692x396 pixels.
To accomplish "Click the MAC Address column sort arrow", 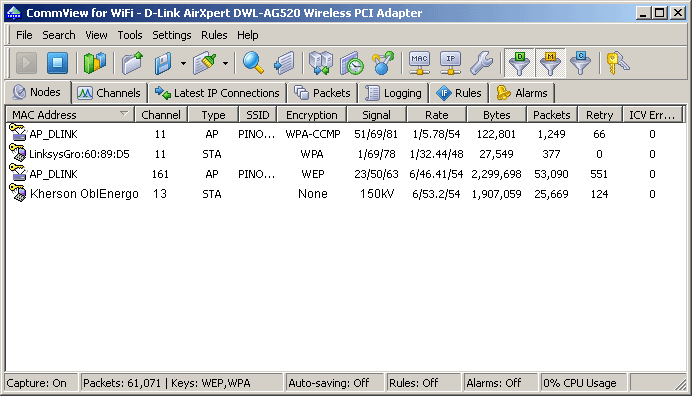I will pos(124,114).
